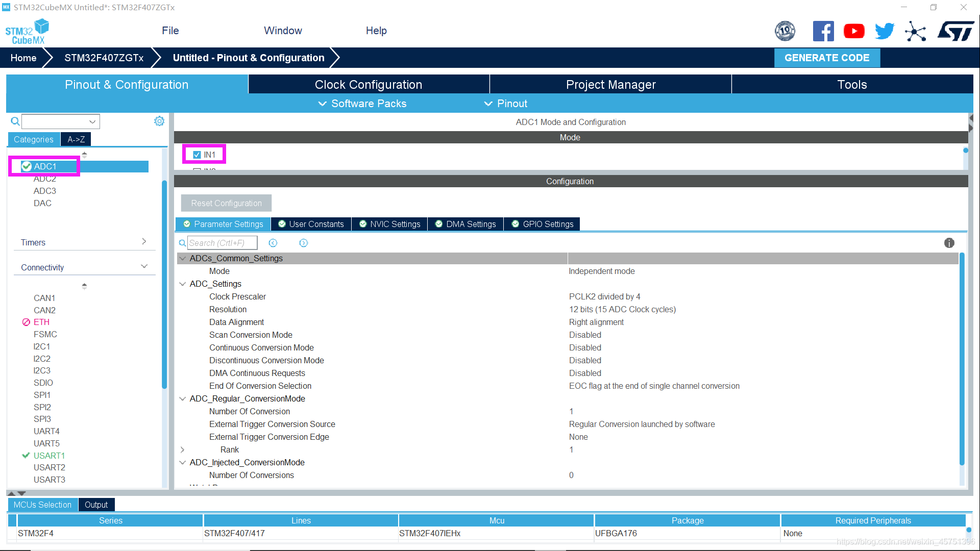Switch to Clock Configuration tab
This screenshot has height=551, width=980.
(369, 85)
